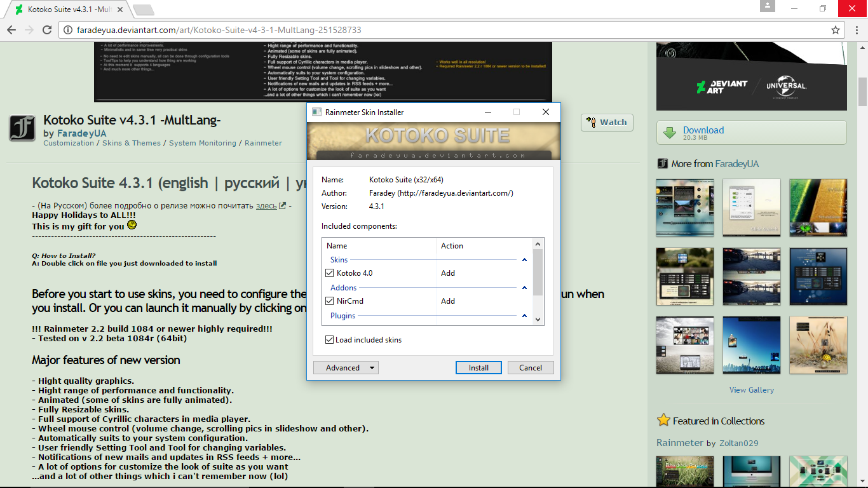Open second-row left gallery thumbnail
Image resolution: width=868 pixels, height=488 pixels.
coord(685,276)
